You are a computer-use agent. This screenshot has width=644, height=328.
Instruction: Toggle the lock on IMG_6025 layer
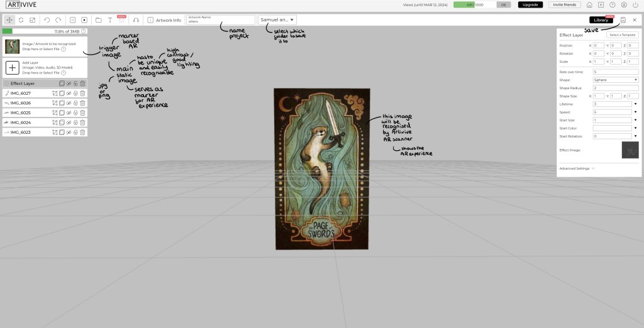point(75,112)
